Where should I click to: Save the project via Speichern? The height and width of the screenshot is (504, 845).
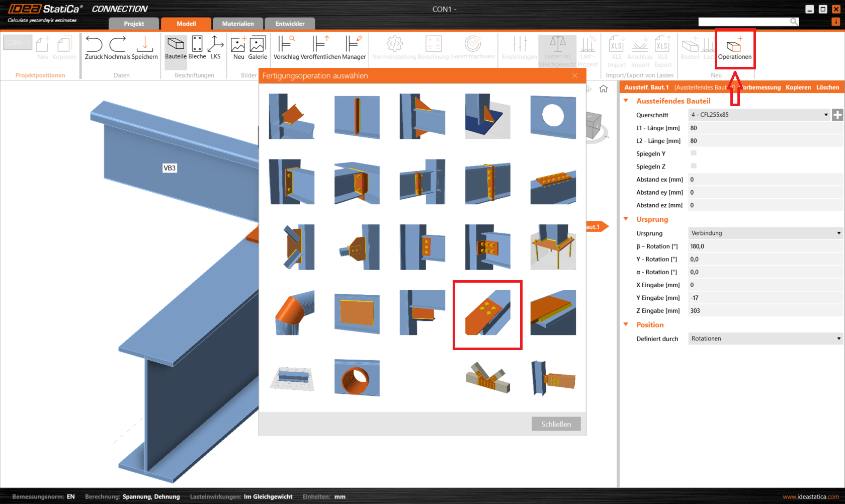click(145, 48)
